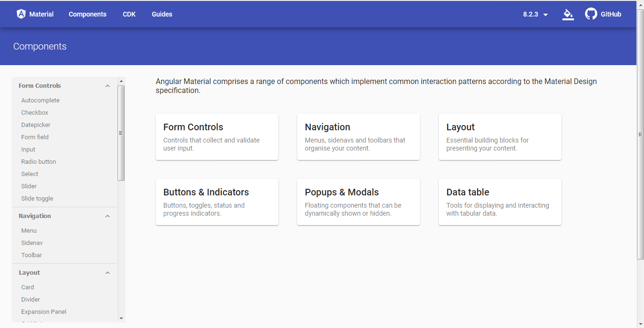Click the Angular Material logo
The width and height of the screenshot is (644, 328).
coord(21,14)
